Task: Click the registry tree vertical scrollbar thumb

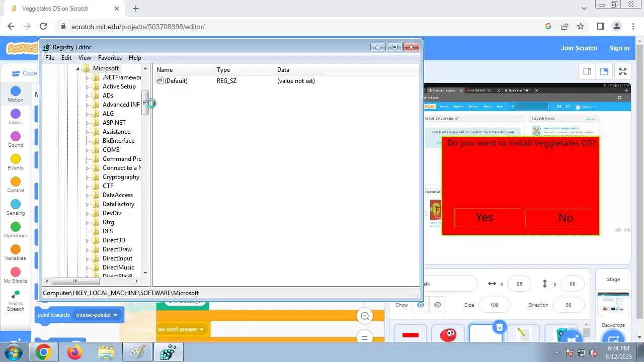Action: pyautogui.click(x=145, y=103)
